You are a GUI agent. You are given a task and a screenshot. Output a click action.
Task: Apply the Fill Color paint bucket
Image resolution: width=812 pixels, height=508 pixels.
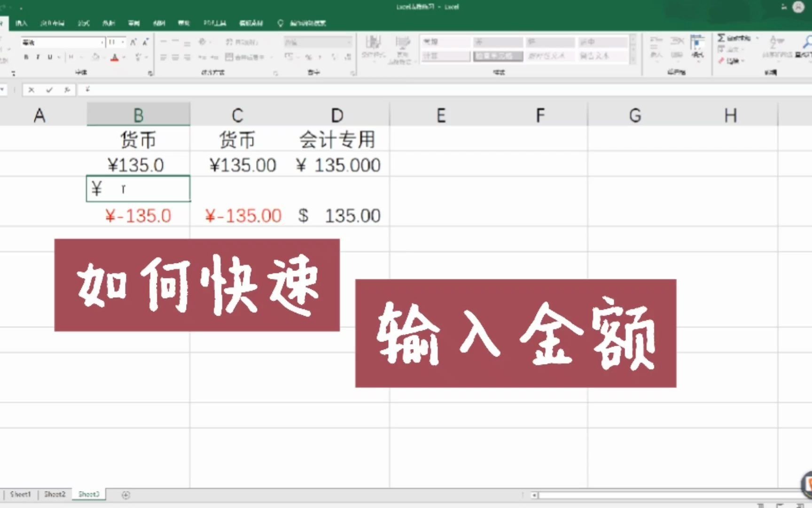[95, 57]
